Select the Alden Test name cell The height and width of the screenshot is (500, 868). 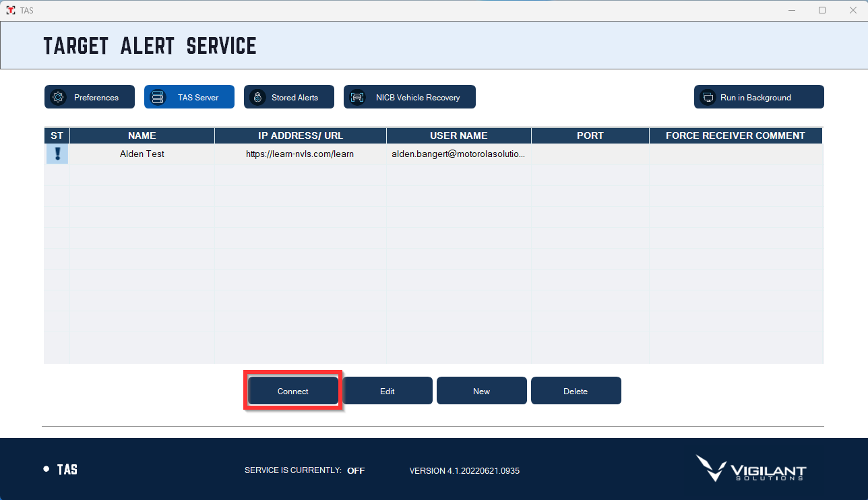[x=142, y=154]
